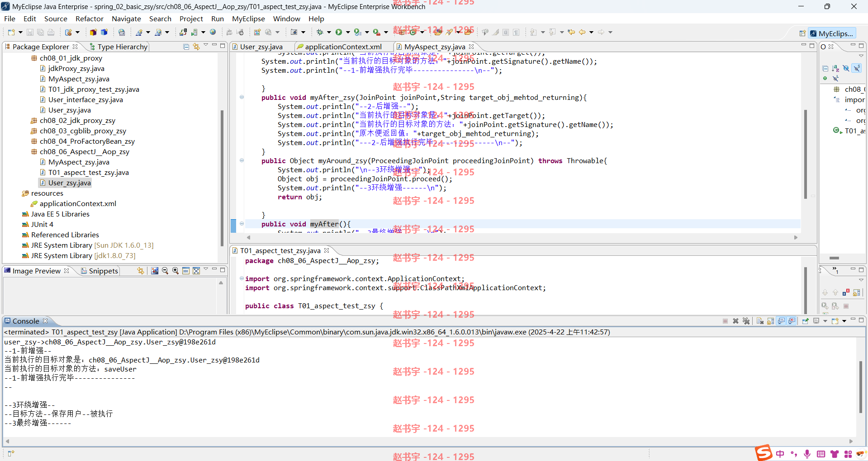The height and width of the screenshot is (461, 868).
Task: Click Last Edit Location arrow icon
Action: click(x=571, y=32)
